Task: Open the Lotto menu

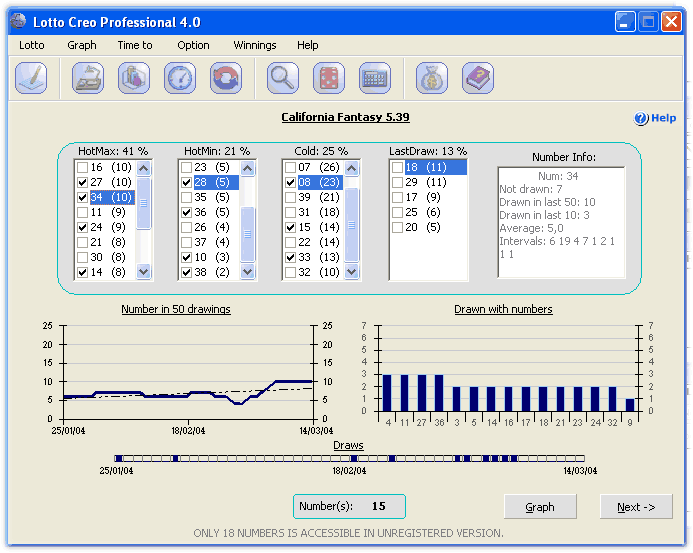Action: click(31, 45)
